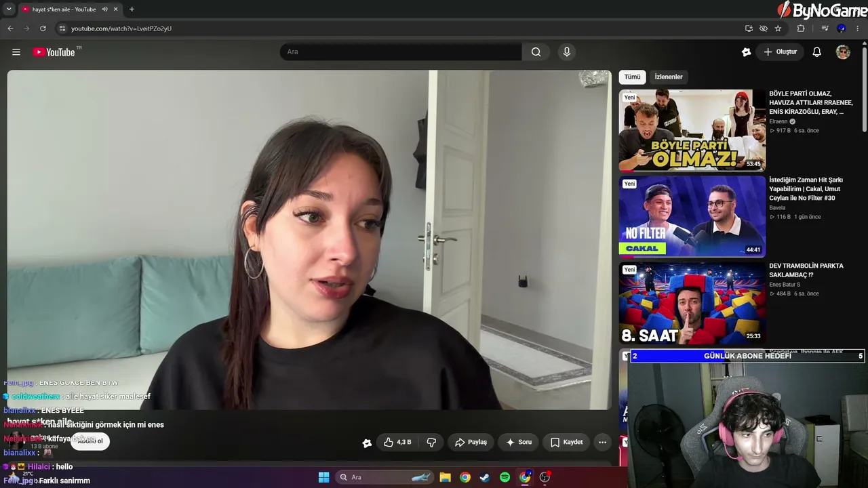This screenshot has width=868, height=488.
Task: Select the Tümü filter chip
Action: click(x=632, y=77)
